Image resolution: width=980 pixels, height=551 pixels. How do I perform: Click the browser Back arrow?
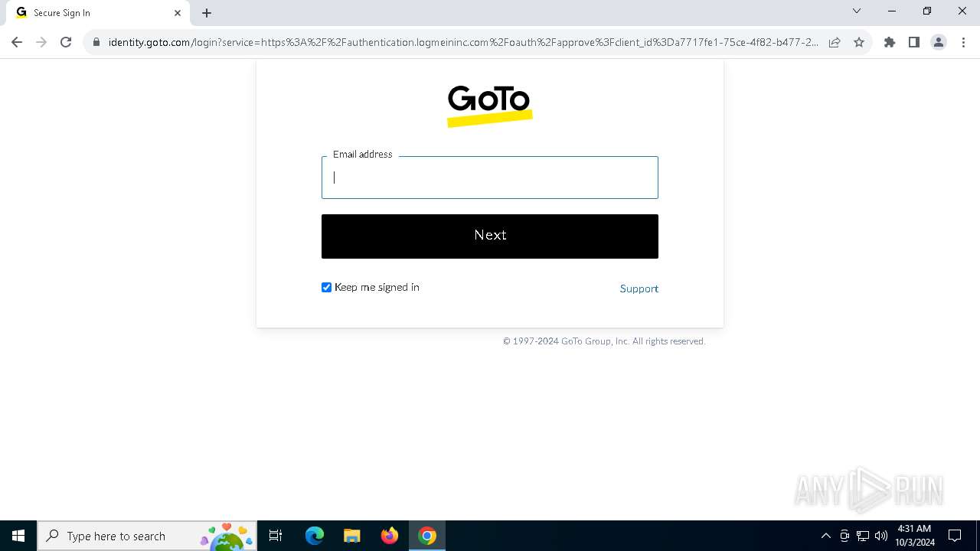click(x=17, y=42)
